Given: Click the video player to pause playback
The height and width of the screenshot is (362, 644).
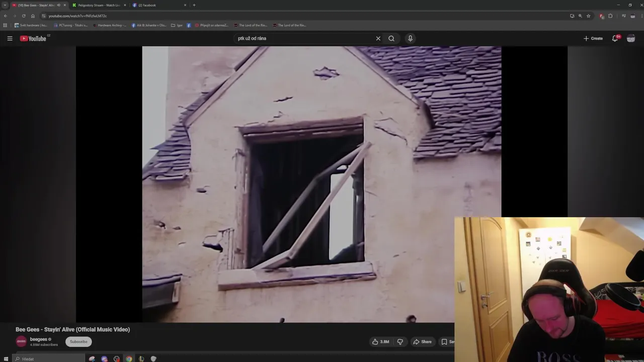Looking at the screenshot, I should click(321, 184).
